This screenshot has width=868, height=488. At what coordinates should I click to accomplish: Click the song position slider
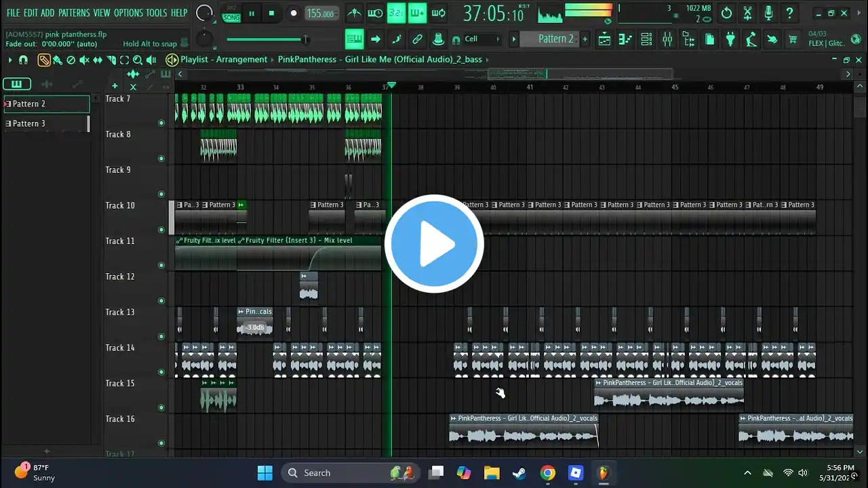[x=267, y=40]
